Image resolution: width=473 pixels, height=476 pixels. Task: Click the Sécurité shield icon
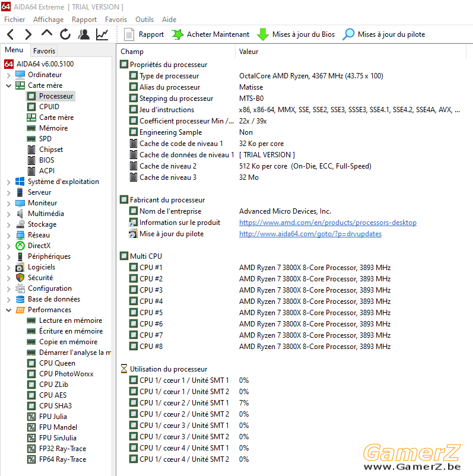tap(20, 277)
